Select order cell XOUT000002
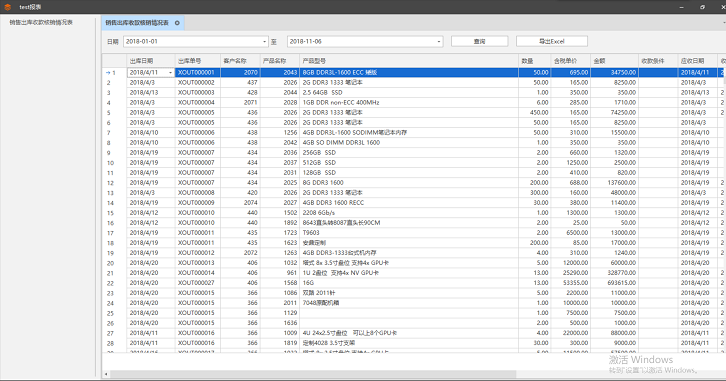 tap(198, 82)
